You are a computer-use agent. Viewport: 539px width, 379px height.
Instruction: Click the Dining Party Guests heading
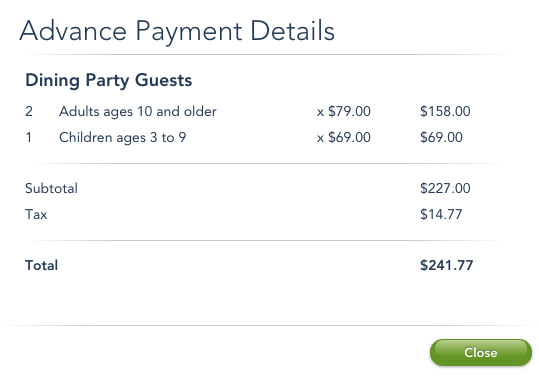point(109,80)
